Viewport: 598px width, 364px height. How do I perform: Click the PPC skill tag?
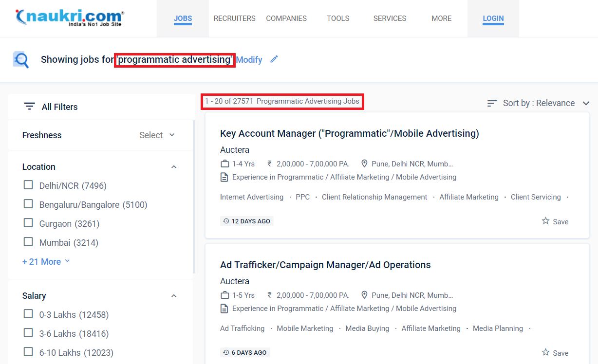point(302,197)
